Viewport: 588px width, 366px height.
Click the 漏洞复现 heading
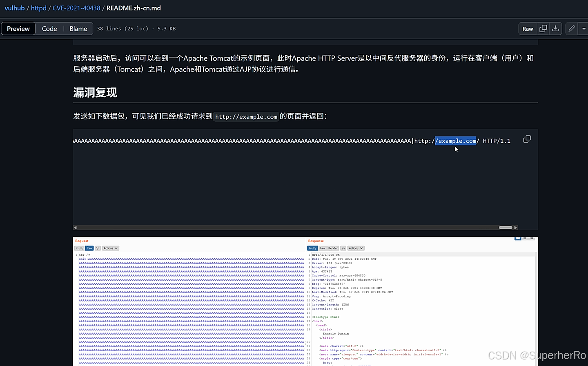[95, 93]
